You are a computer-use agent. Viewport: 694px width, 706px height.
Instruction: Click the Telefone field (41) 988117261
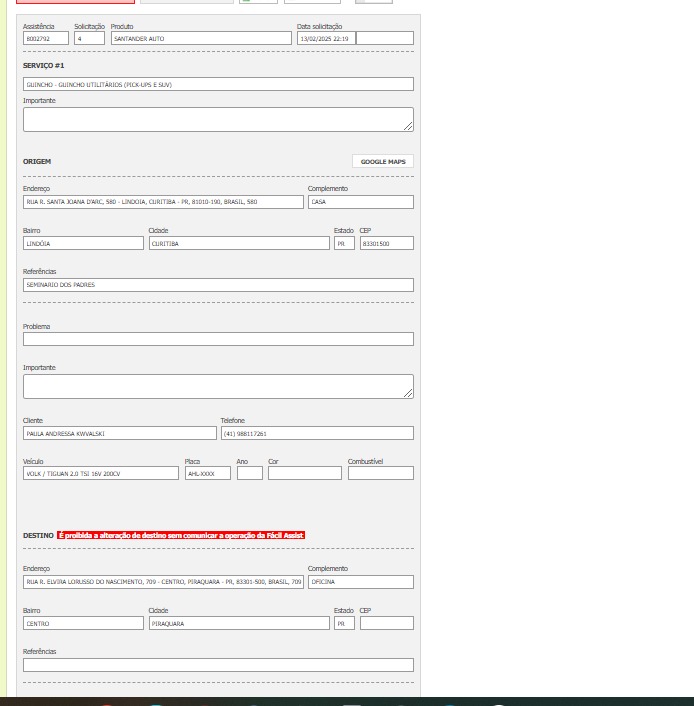(x=317, y=433)
